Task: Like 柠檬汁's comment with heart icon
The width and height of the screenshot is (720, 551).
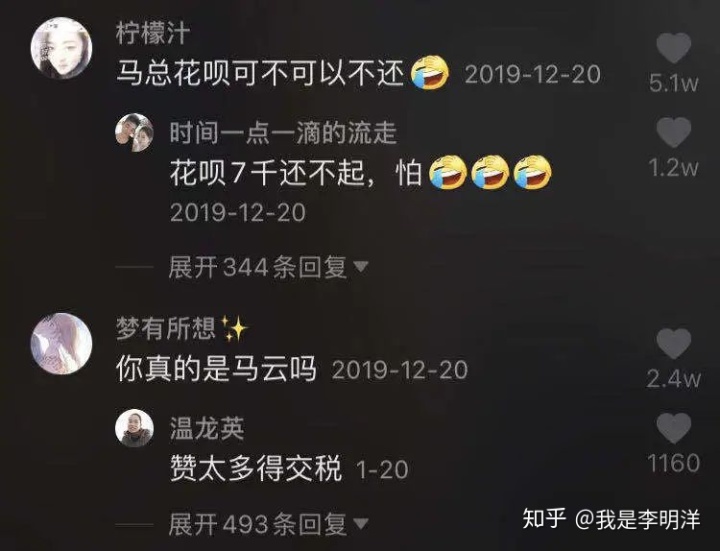Action: (673, 48)
